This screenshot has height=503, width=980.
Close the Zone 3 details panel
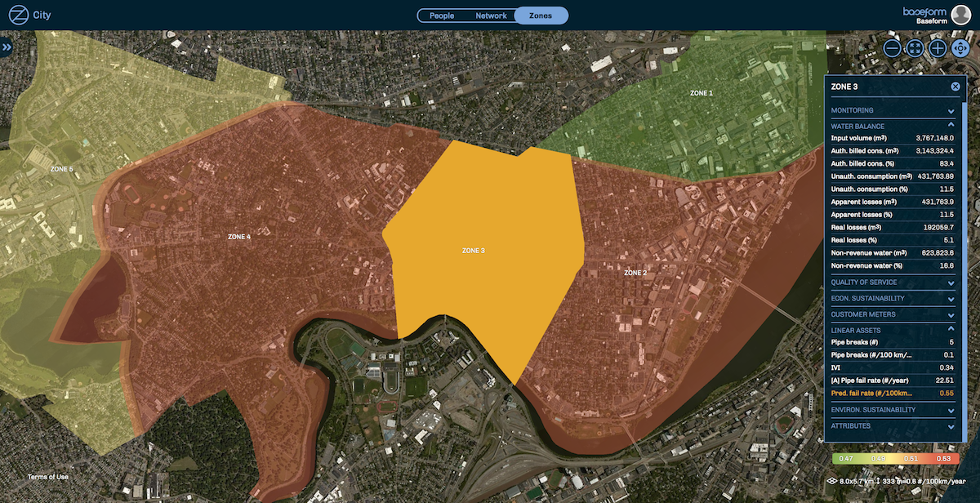pyautogui.click(x=955, y=87)
